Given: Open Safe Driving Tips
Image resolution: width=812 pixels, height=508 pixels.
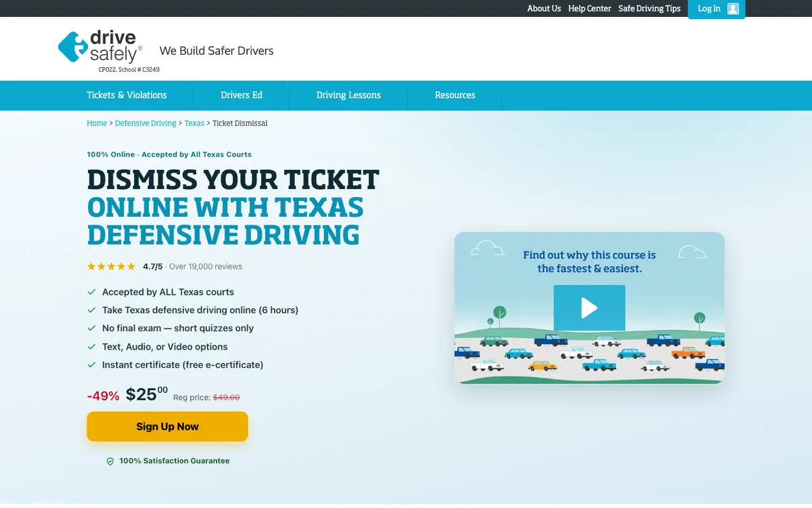Looking at the screenshot, I should (650, 9).
